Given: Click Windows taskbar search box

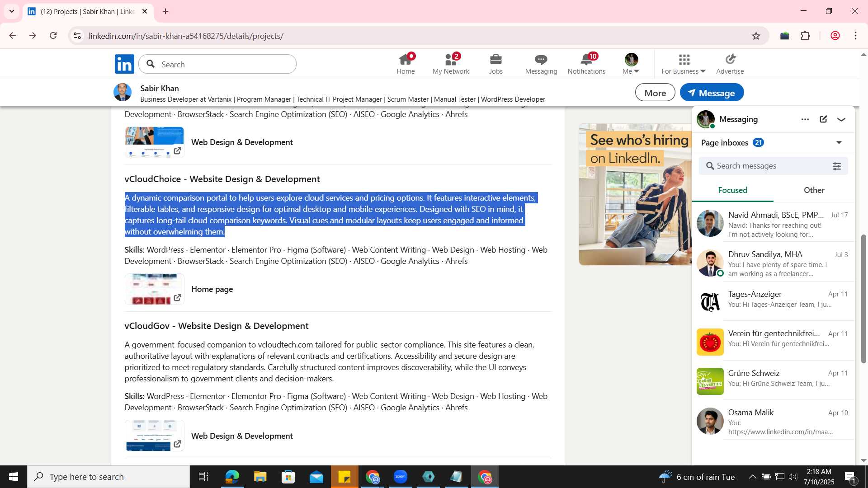Looking at the screenshot, I should coord(108,477).
